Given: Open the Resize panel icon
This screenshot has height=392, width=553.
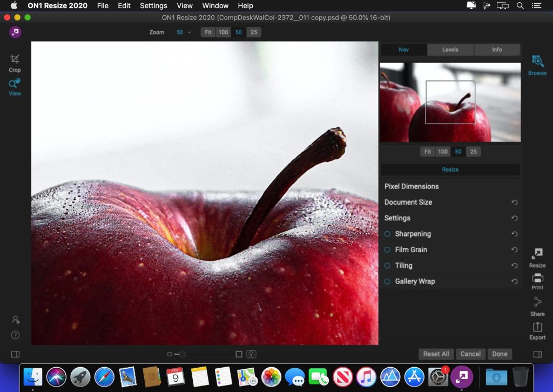Looking at the screenshot, I should coord(537,256).
